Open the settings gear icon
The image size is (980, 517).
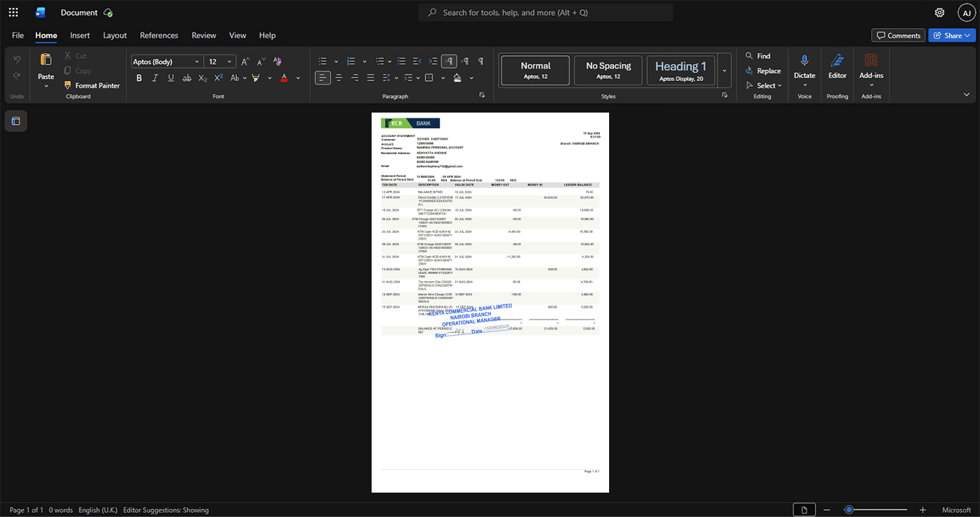[940, 12]
